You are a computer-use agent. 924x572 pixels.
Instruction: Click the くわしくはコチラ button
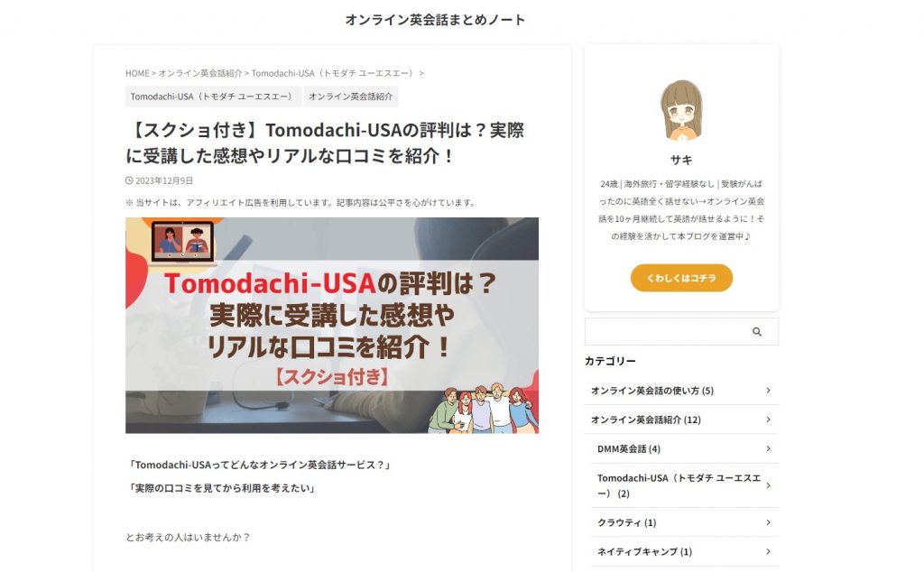point(681,278)
